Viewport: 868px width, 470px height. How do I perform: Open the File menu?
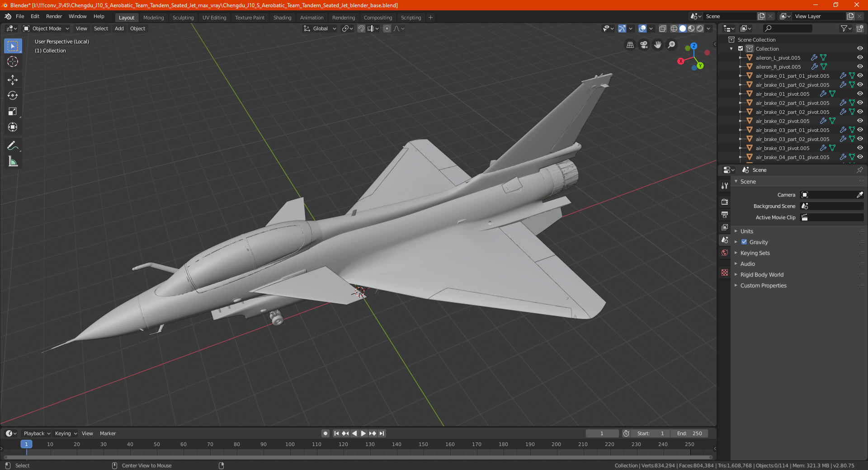click(x=20, y=16)
